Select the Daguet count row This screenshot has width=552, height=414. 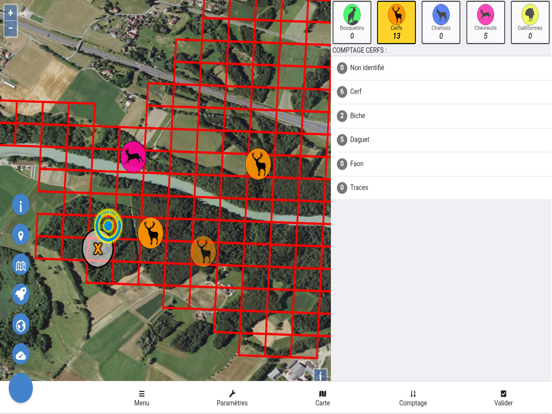click(441, 140)
